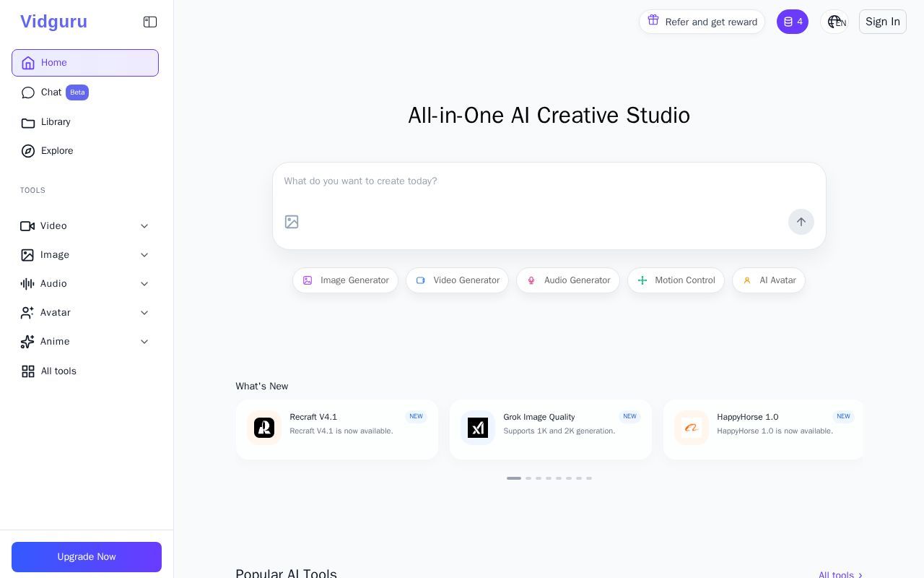
Task: Expand the Avatar tools chevron
Action: (144, 313)
